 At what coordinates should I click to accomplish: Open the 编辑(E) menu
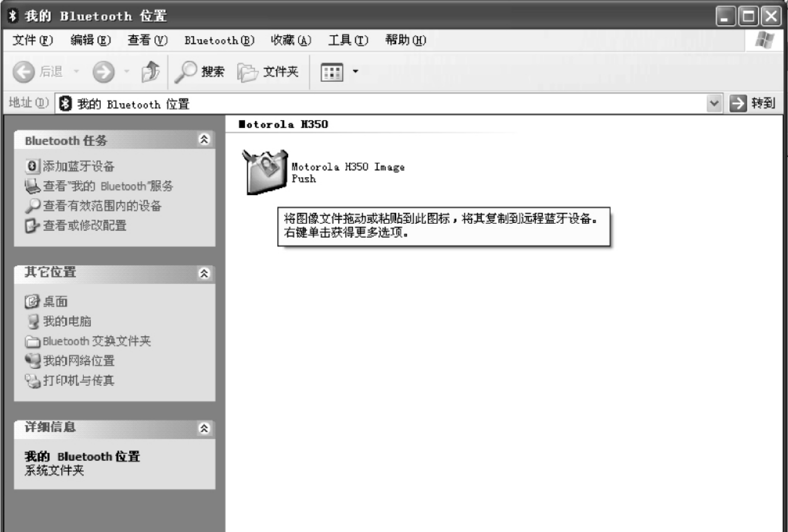pyautogui.click(x=91, y=40)
